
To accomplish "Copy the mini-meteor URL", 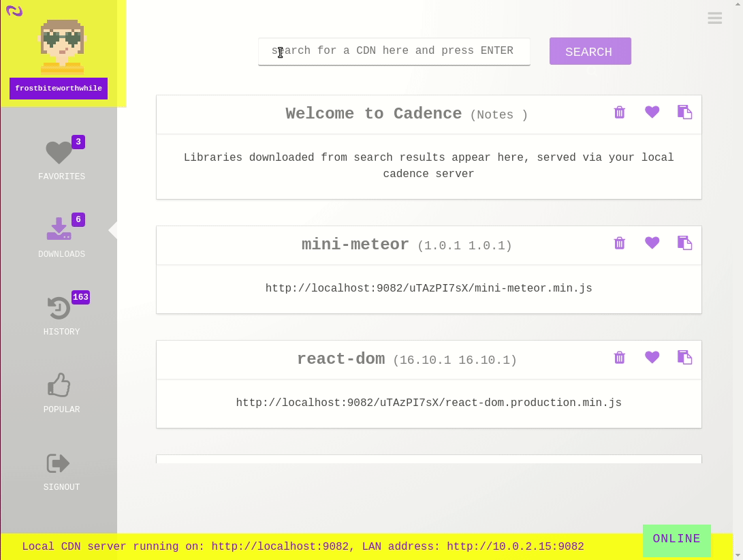I will [x=684, y=243].
